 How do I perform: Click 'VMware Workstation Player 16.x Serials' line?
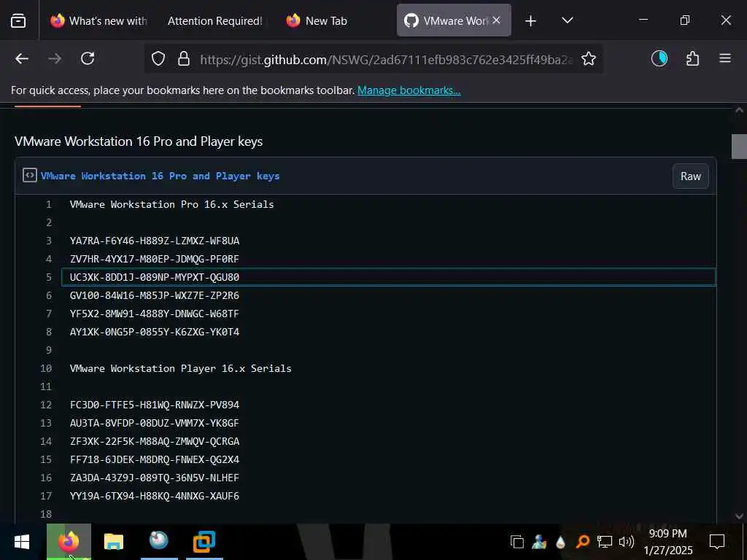tap(181, 368)
